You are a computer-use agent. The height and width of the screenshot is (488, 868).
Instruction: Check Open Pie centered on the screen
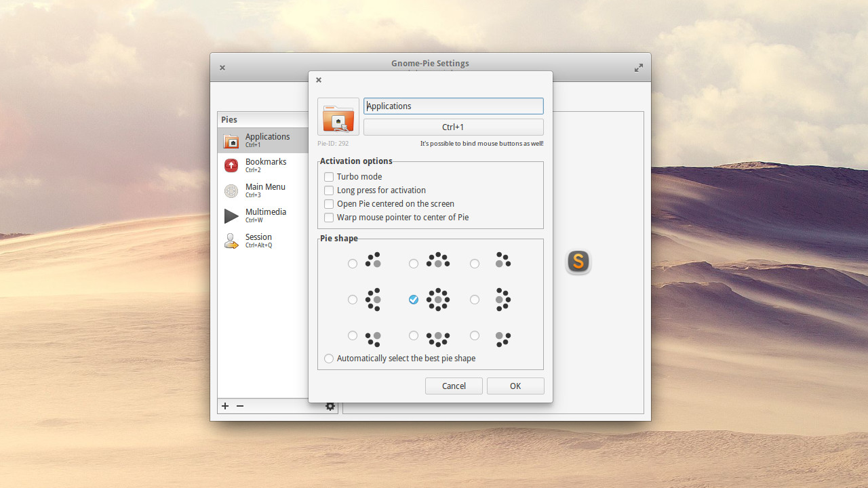(329, 204)
